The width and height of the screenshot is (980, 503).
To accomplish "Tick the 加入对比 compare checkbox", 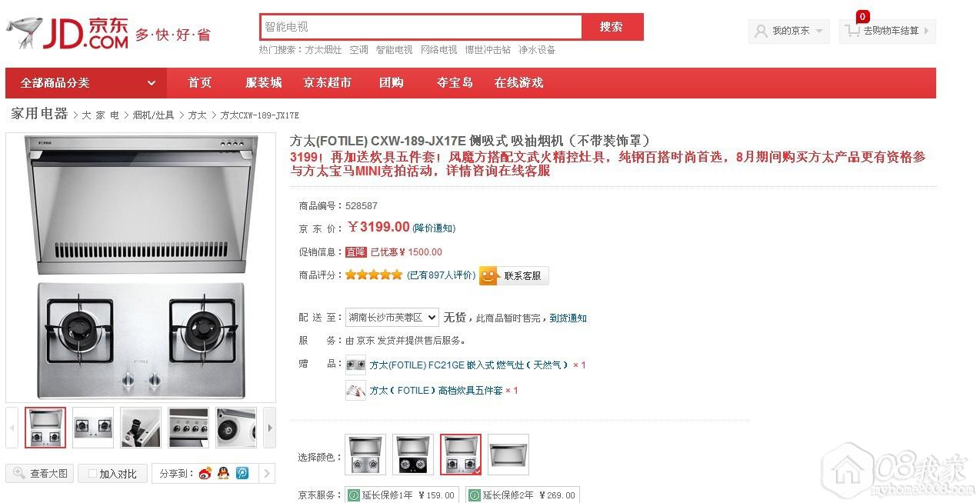I will tap(92, 474).
